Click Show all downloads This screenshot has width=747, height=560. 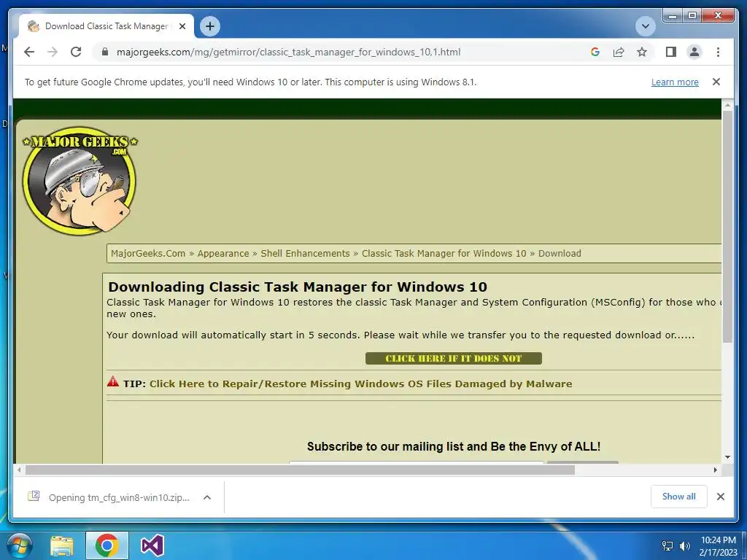679,497
